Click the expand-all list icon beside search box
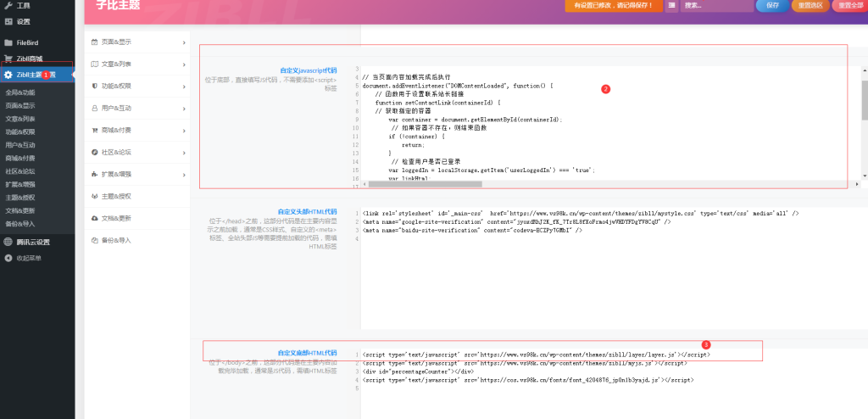868x419 pixels. [x=671, y=5]
